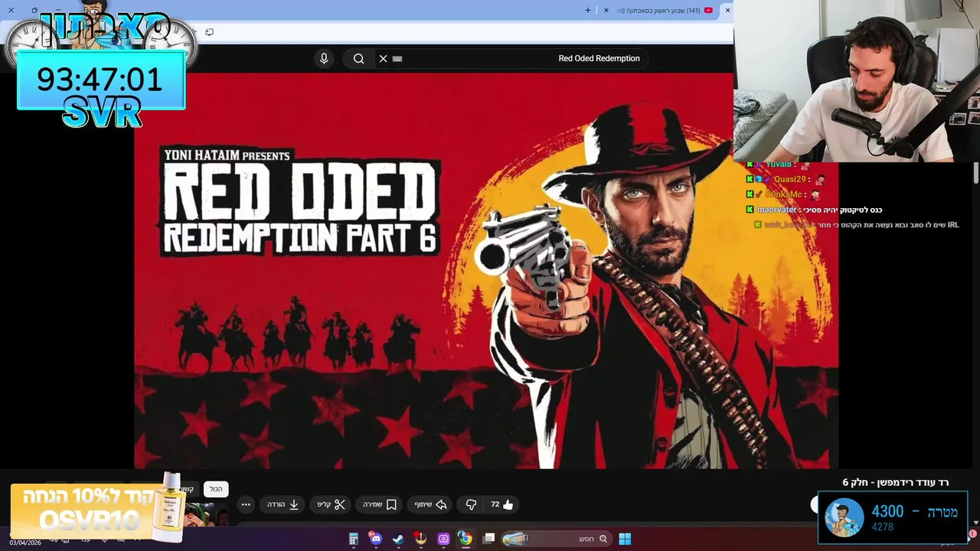Click the OSVR10 discount code banner

pos(98,508)
